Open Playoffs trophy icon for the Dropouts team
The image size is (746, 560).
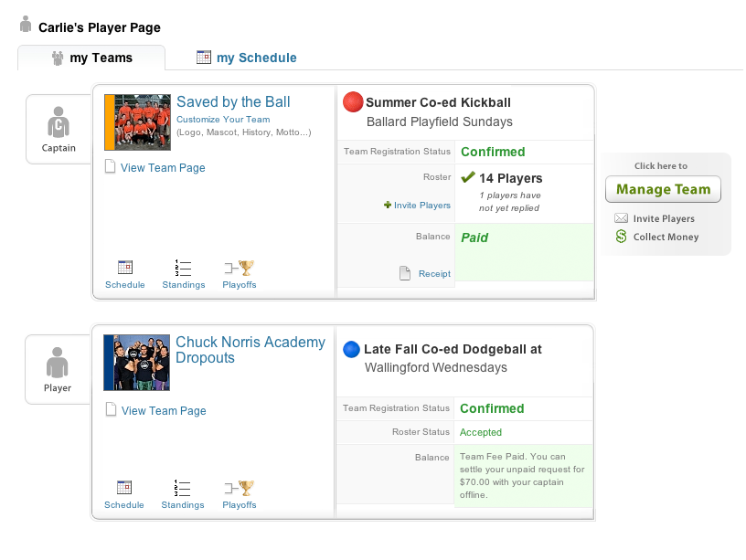tap(238, 488)
